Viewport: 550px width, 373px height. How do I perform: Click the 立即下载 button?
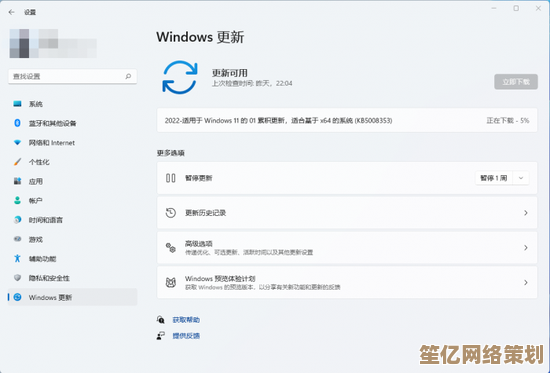click(516, 82)
